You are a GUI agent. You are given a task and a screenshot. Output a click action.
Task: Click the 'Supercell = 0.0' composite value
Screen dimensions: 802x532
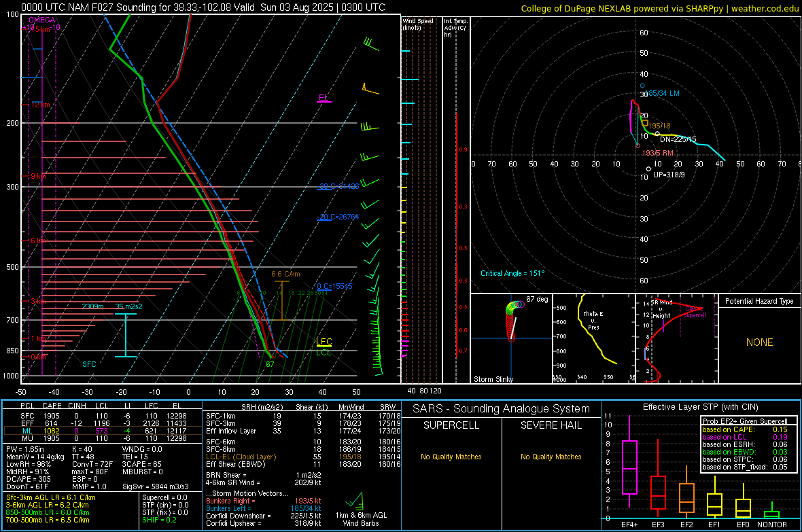(x=164, y=498)
